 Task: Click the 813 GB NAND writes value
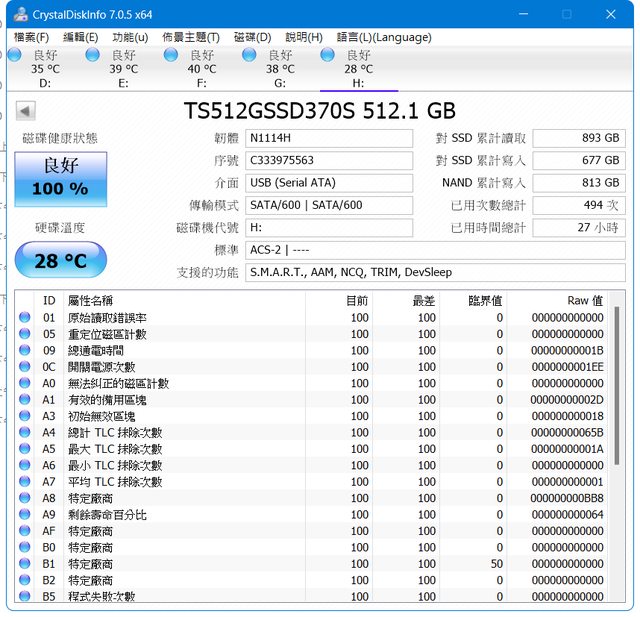pyautogui.click(x=579, y=183)
